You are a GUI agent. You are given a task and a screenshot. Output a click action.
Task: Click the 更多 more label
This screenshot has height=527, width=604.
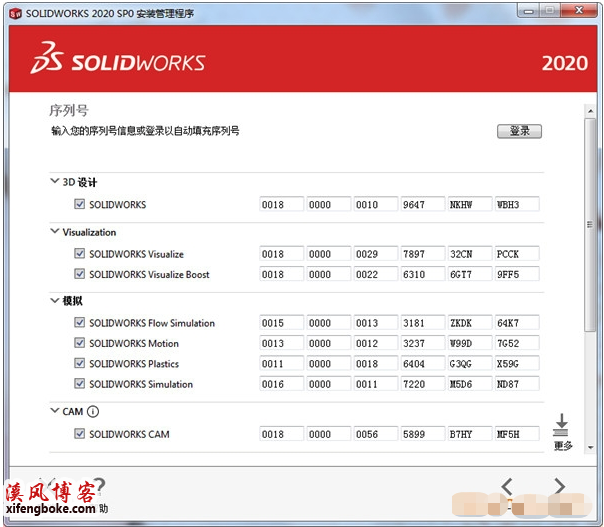563,446
